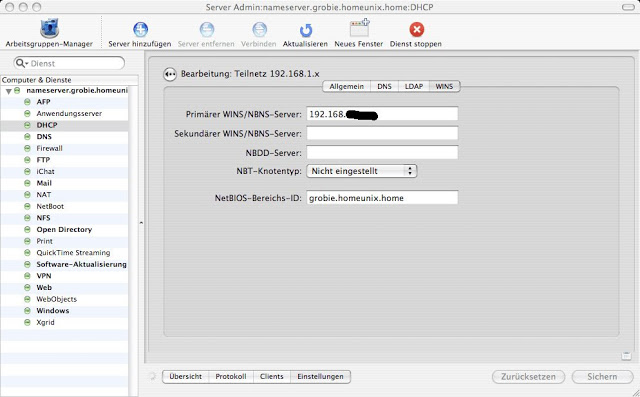Refresh with the Aktualisieren icon
The image size is (640, 397).
pos(306,30)
